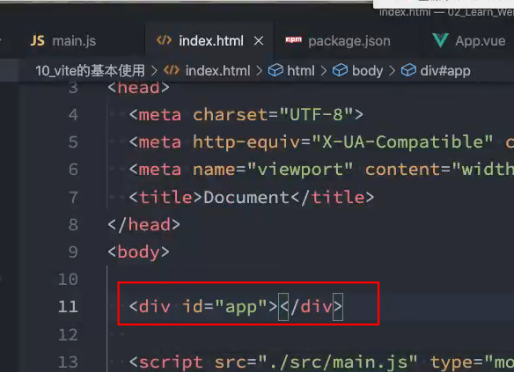Expand chevron after html breadcrumb
Screen dimensions: 514x372
[x=323, y=71]
